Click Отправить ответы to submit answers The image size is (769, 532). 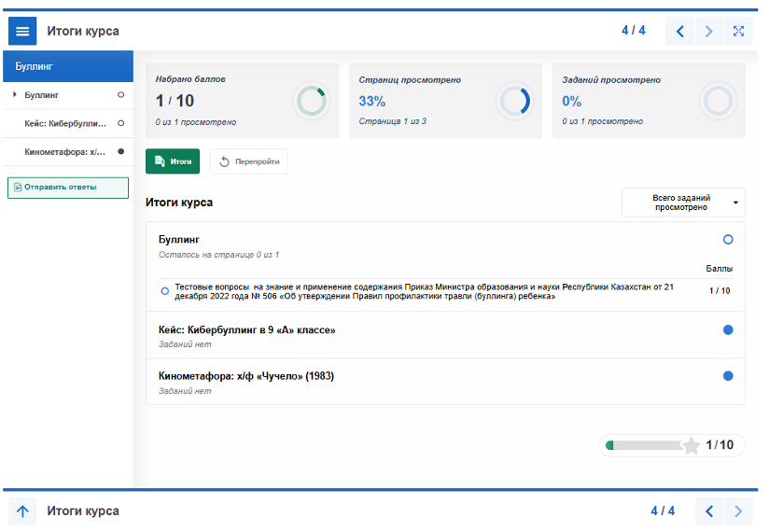tap(67, 187)
